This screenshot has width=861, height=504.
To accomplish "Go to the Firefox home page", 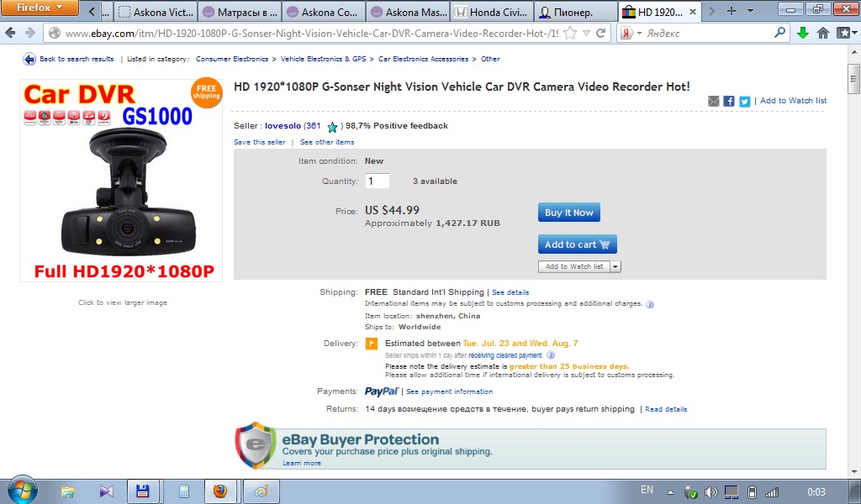I will pyautogui.click(x=822, y=33).
